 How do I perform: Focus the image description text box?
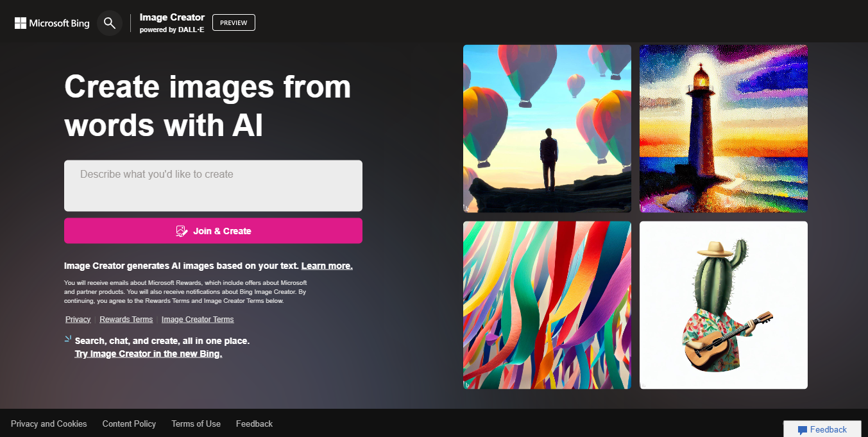[x=213, y=185]
